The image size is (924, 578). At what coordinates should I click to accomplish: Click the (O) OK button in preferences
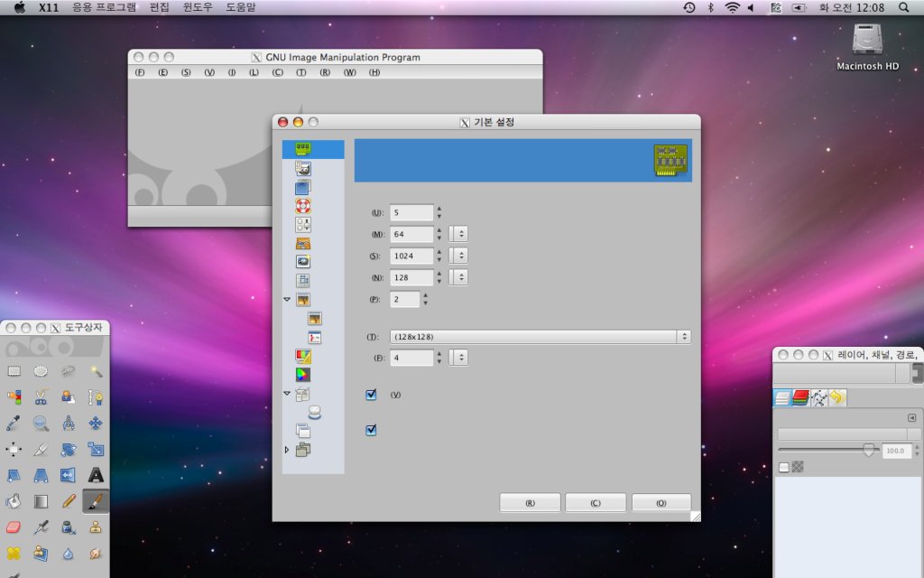point(661,503)
